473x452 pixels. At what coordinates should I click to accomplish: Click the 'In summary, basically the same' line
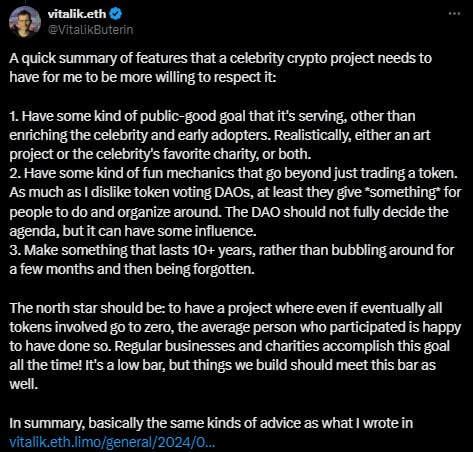pyautogui.click(x=211, y=423)
